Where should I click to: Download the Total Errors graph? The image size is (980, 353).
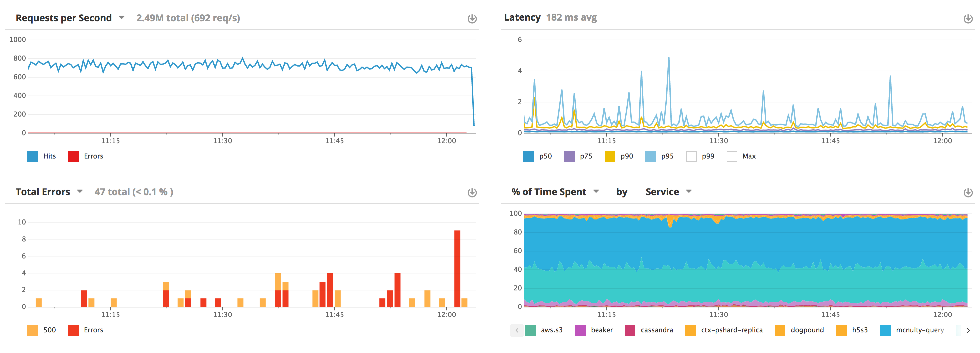[472, 192]
